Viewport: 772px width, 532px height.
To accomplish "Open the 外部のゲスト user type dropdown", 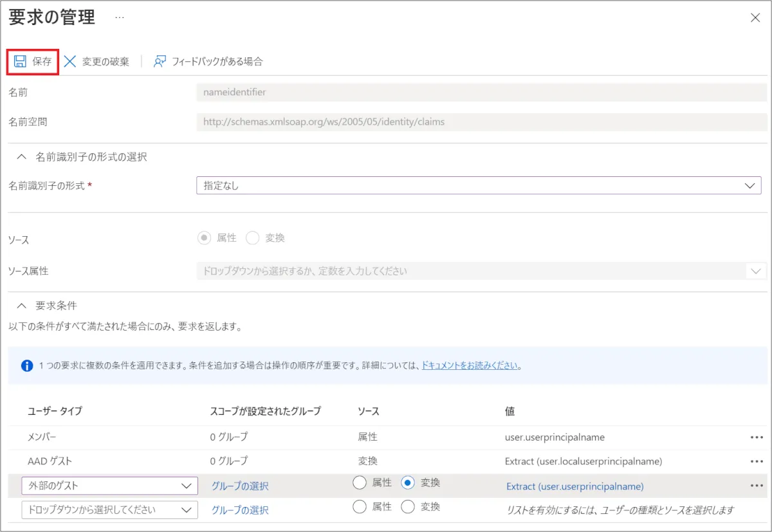I will pos(109,486).
